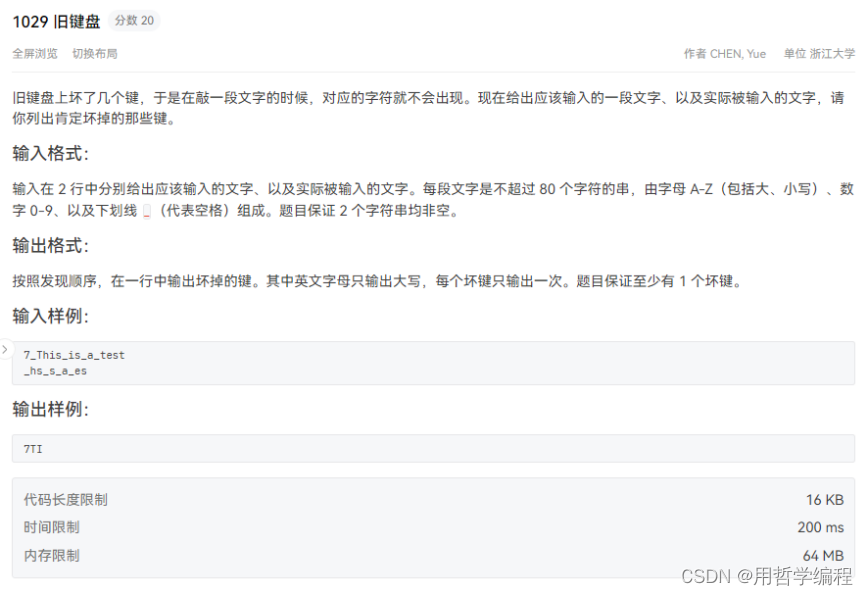Click the 分数 20 score badge
Image resolution: width=868 pixels, height=595 pixels.
(134, 20)
